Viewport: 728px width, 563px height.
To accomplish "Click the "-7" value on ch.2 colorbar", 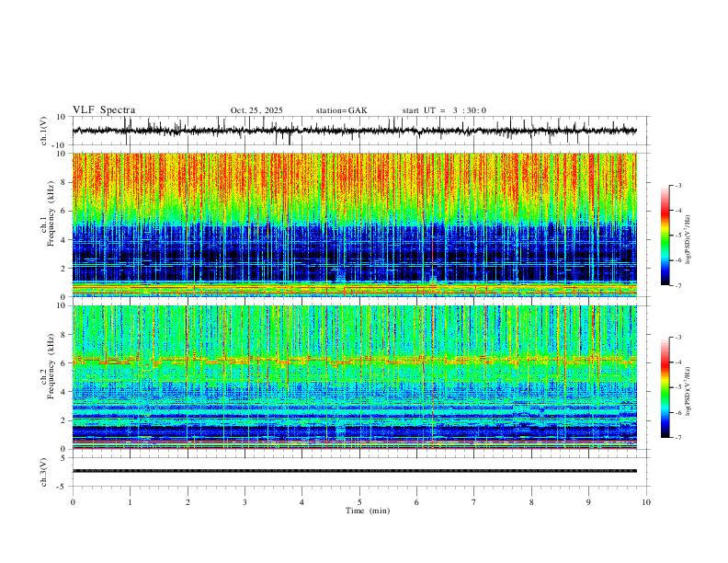I will (x=678, y=437).
